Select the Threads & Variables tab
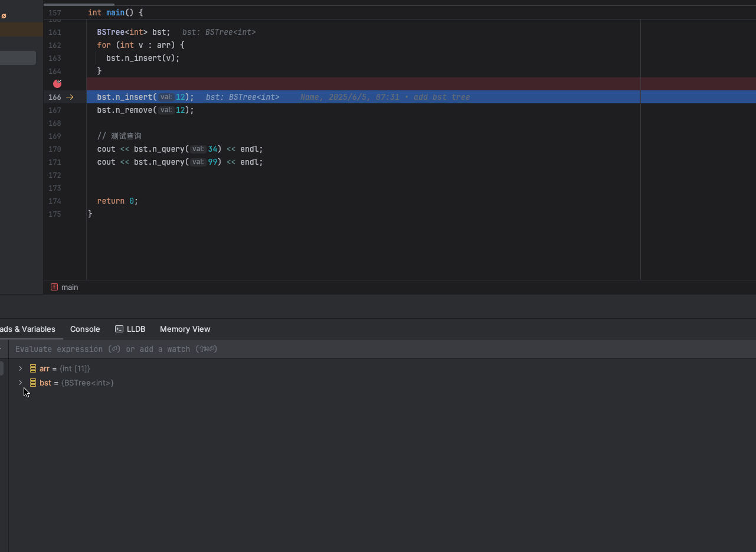This screenshot has width=756, height=552. pos(27,329)
